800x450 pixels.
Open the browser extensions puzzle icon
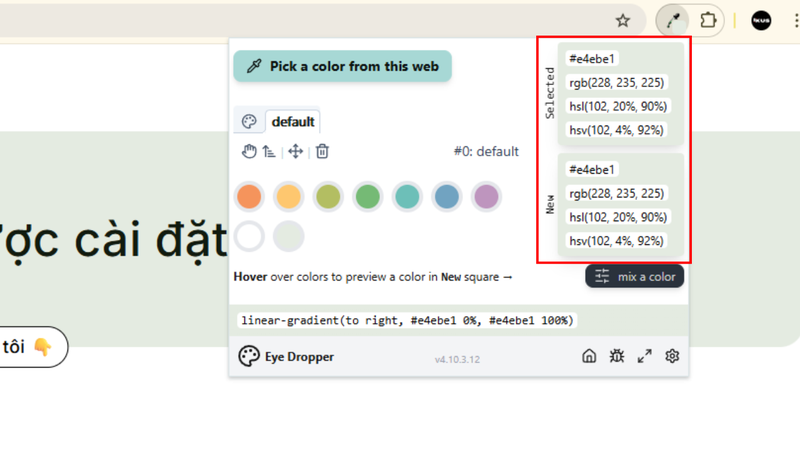coord(708,21)
